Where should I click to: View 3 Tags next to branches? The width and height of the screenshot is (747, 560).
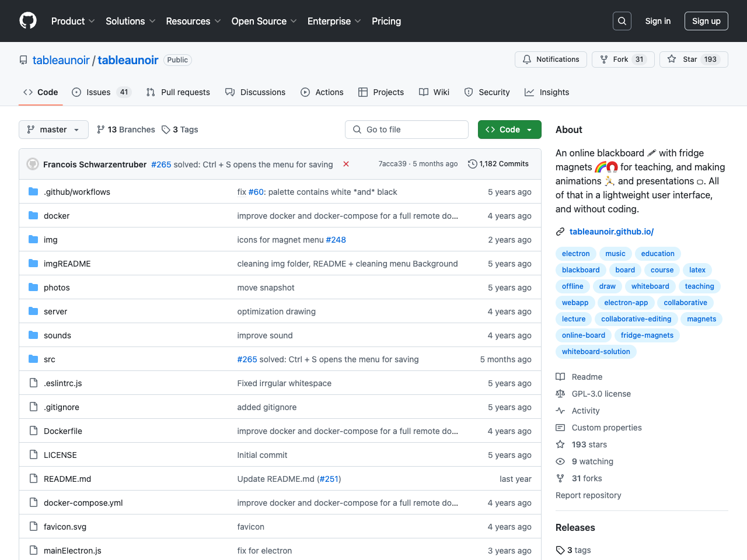point(180,129)
